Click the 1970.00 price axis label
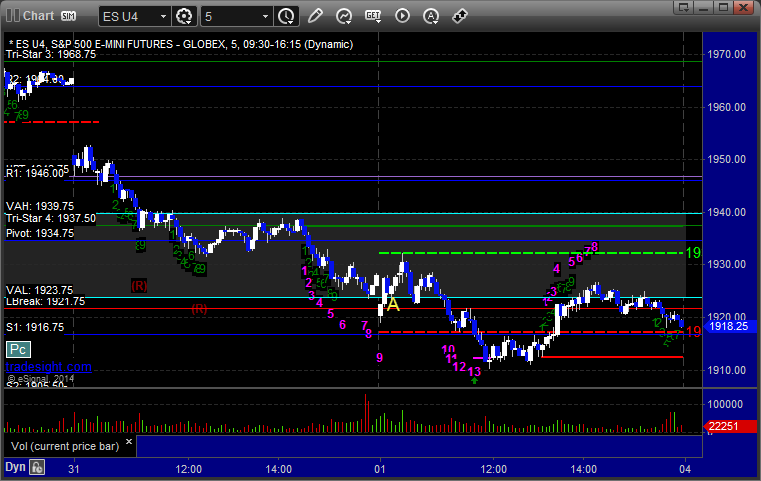This screenshot has width=761, height=481. (x=727, y=54)
